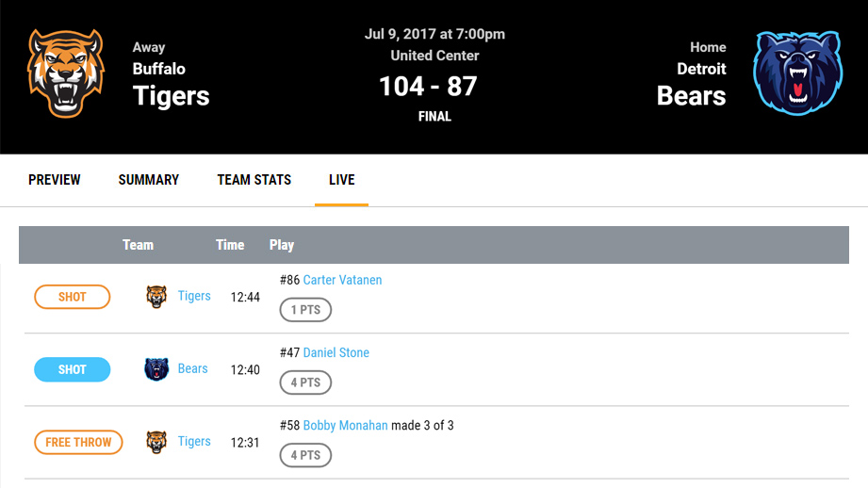The height and width of the screenshot is (488, 868).
Task: Select the Live tab
Action: (x=341, y=180)
